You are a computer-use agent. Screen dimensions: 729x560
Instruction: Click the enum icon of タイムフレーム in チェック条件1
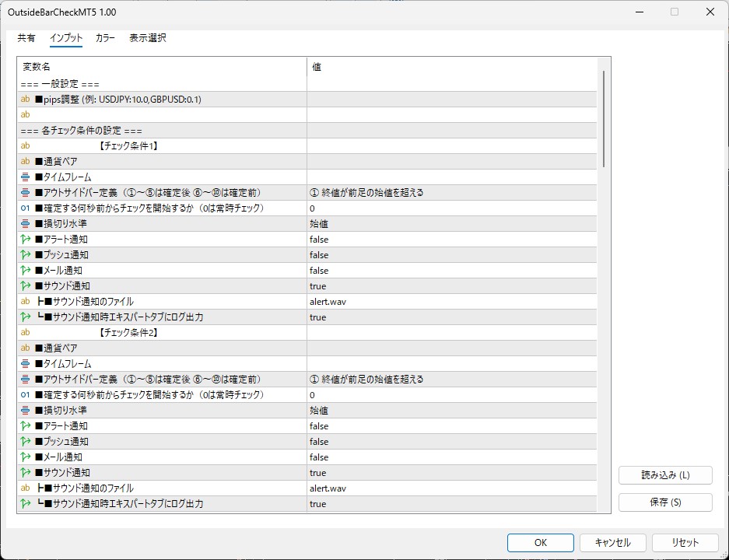click(x=26, y=177)
